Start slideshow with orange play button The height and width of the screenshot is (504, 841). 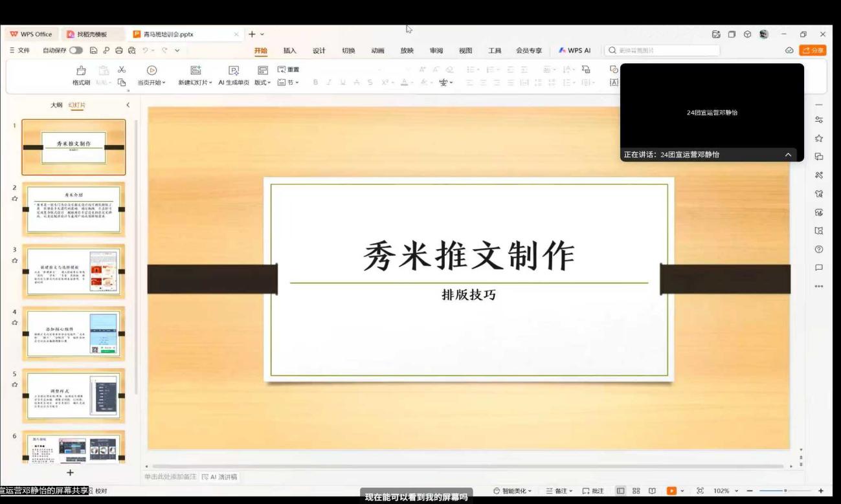[671, 491]
